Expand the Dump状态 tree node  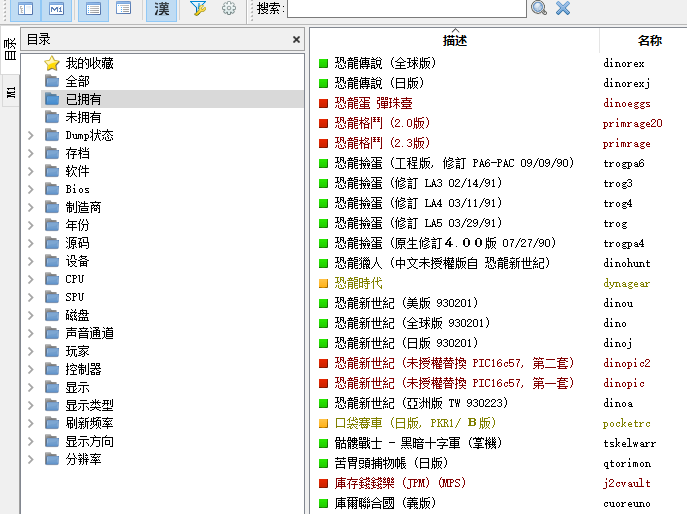tap(31, 135)
